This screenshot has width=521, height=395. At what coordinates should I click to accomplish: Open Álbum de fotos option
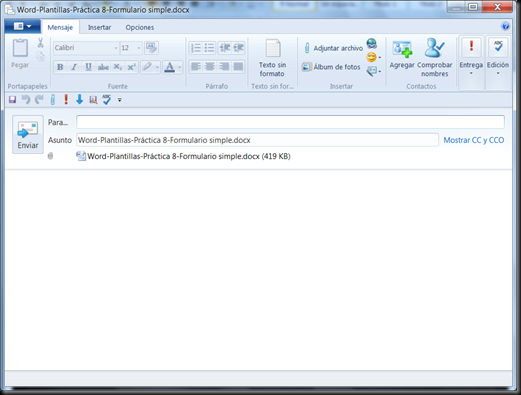pos(331,67)
